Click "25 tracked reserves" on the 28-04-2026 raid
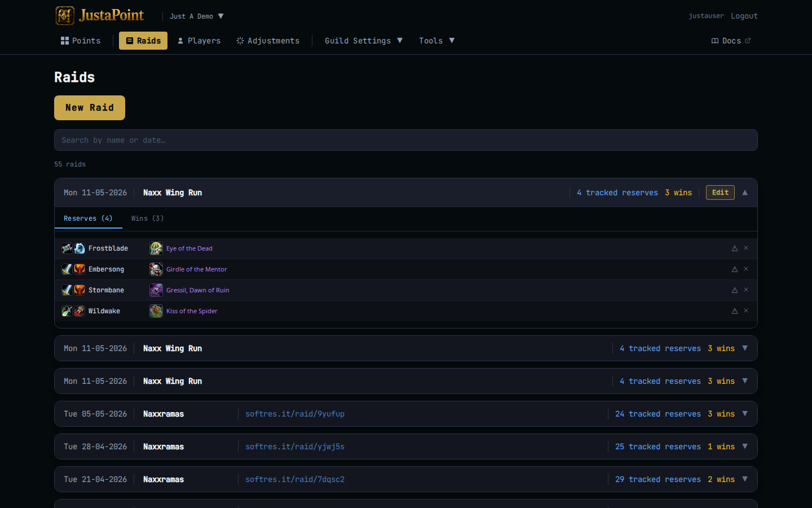 tap(658, 446)
